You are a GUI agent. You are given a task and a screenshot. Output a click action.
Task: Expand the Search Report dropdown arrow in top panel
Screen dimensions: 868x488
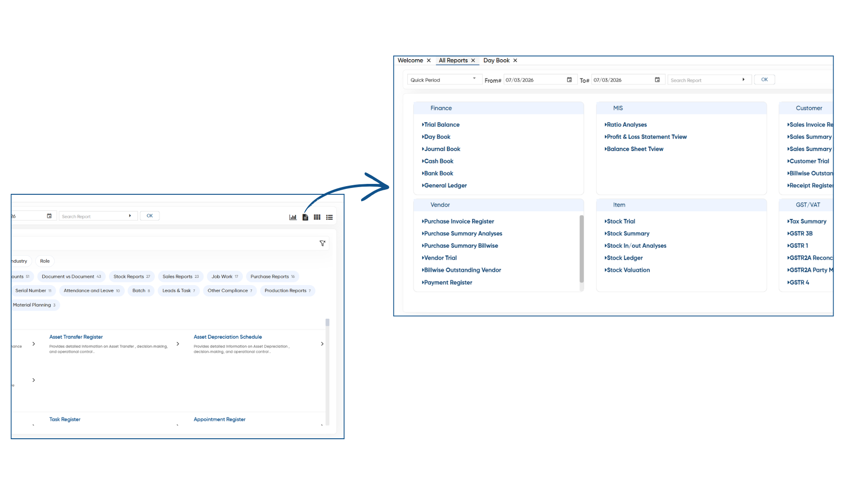743,80
